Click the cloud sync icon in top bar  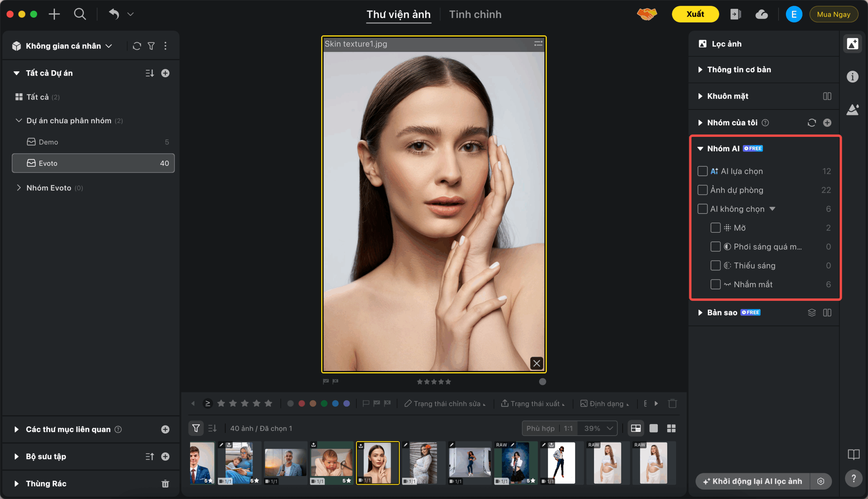[761, 14]
